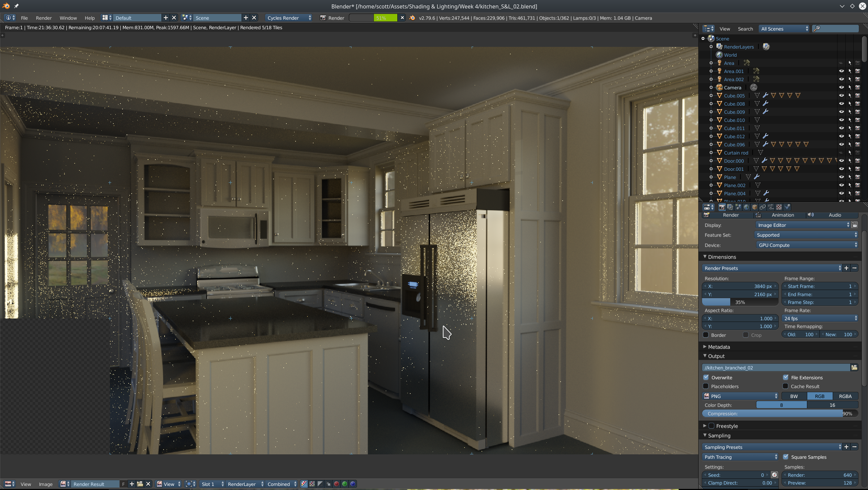Open the Texture properties checkerboard icon
Viewport: 868px width, 490px height.
(x=779, y=207)
